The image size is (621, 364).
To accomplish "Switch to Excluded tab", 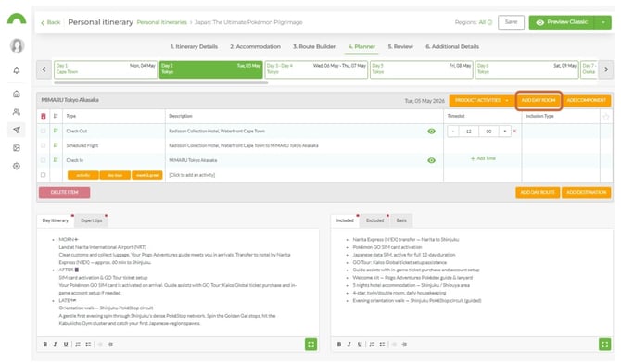I will (x=374, y=220).
